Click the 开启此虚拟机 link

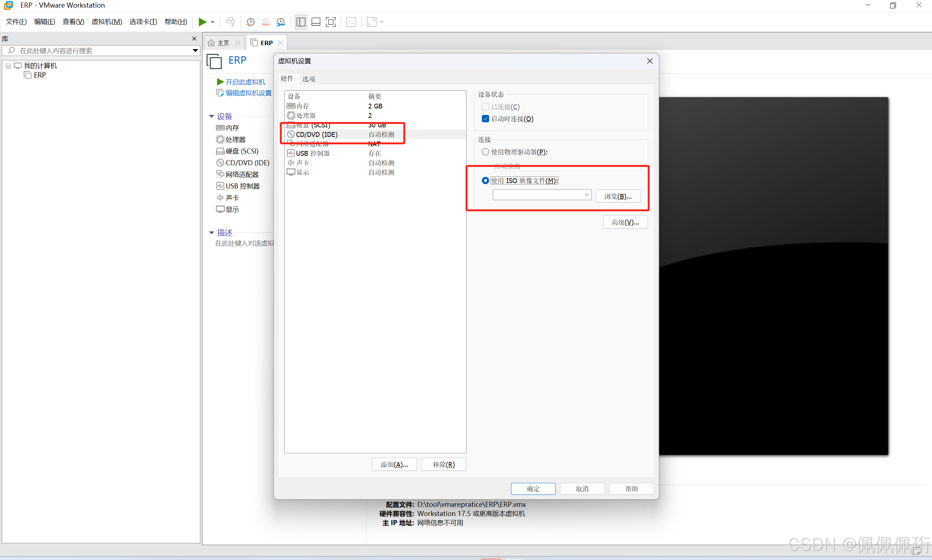(x=245, y=82)
